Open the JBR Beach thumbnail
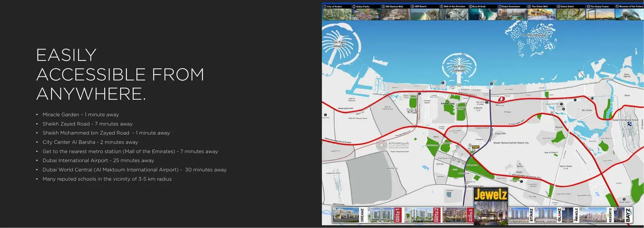The width and height of the screenshot is (644, 228). tap(425, 12)
